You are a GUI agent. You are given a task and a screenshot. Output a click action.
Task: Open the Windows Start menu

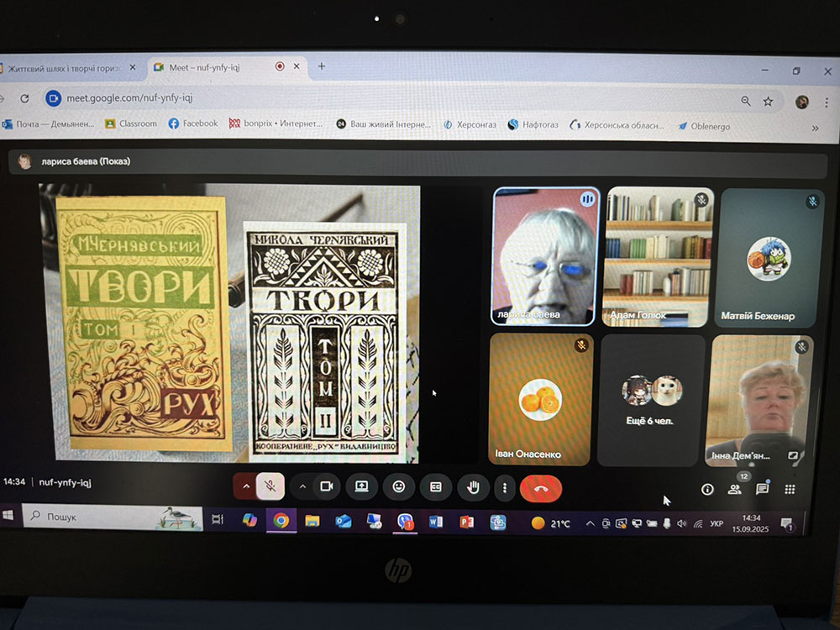click(8, 516)
